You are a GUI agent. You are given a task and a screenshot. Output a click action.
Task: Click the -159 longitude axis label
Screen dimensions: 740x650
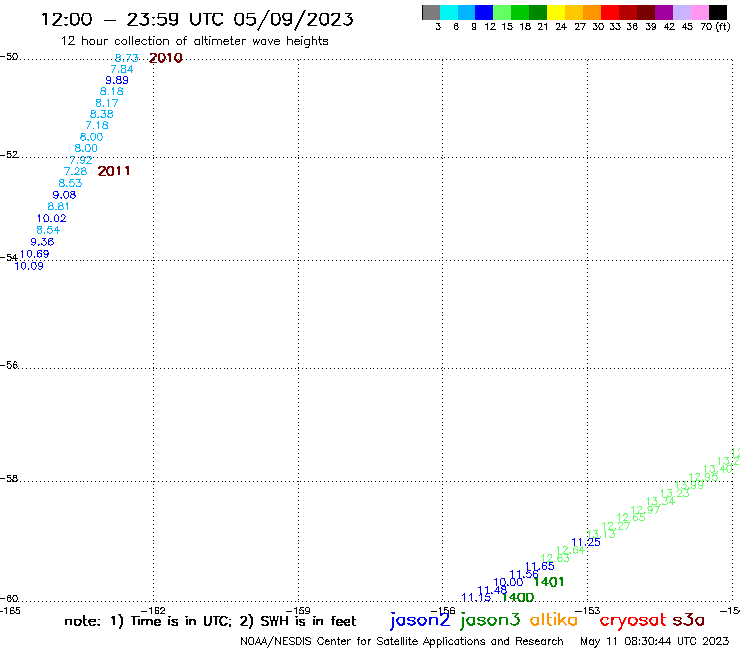[298, 611]
